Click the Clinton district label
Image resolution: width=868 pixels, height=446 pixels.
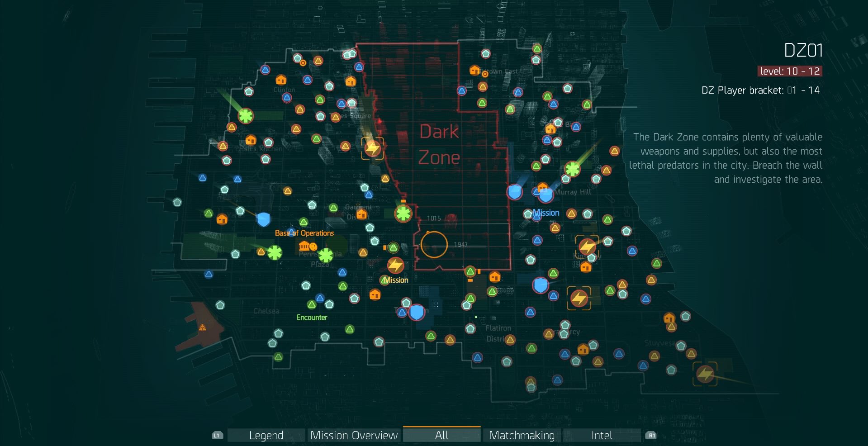click(x=284, y=90)
